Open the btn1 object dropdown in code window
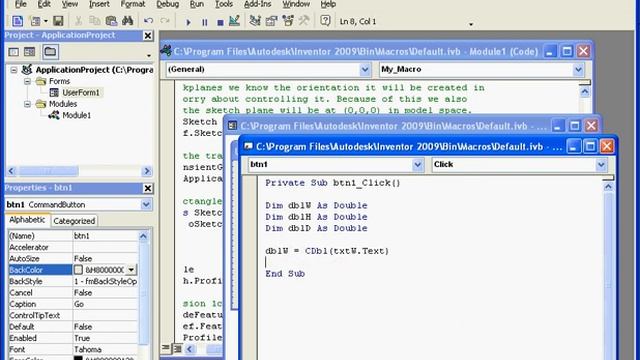640x360 pixels. click(418, 164)
